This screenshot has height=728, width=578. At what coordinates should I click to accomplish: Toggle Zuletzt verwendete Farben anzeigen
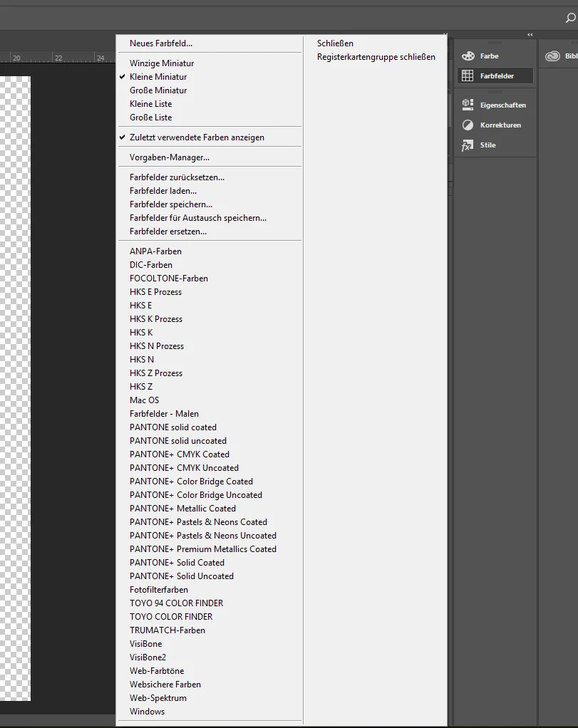(x=197, y=137)
